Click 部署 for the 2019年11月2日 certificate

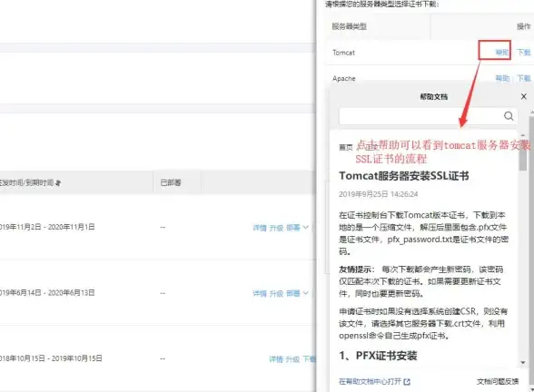point(293,227)
